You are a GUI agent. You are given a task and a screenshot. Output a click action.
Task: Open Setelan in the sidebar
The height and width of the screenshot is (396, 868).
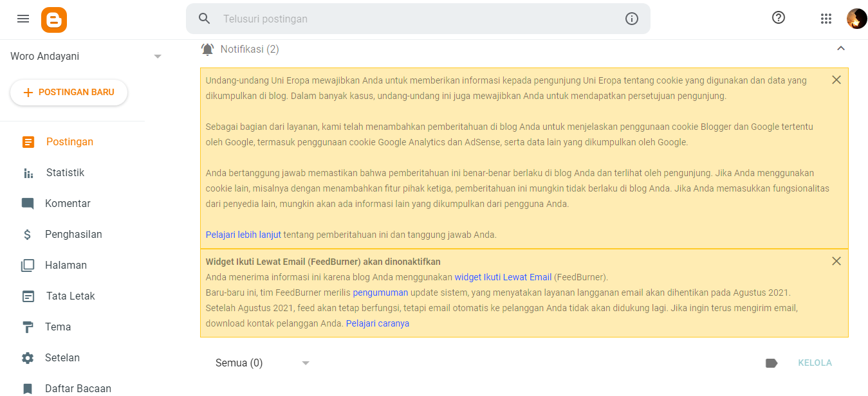[x=63, y=358]
